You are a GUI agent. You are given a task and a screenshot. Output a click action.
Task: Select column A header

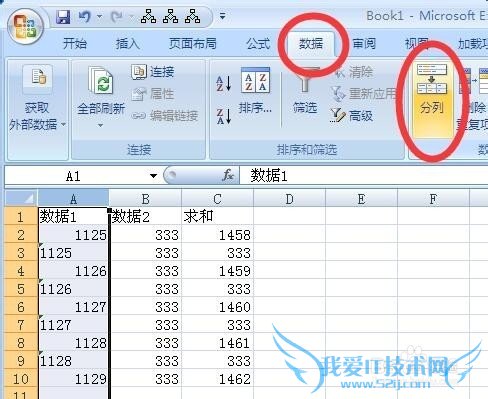click(74, 199)
